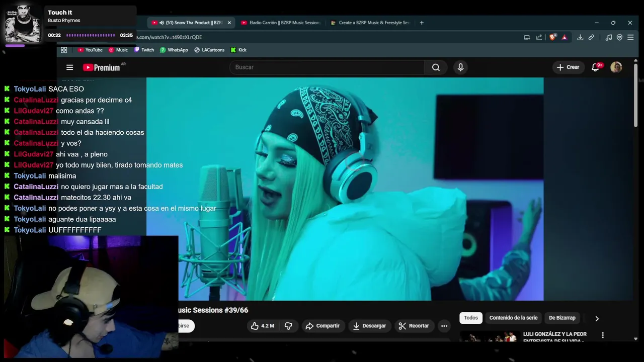The height and width of the screenshot is (362, 644).
Task: Open the Music bookmark
Action: pos(118,50)
